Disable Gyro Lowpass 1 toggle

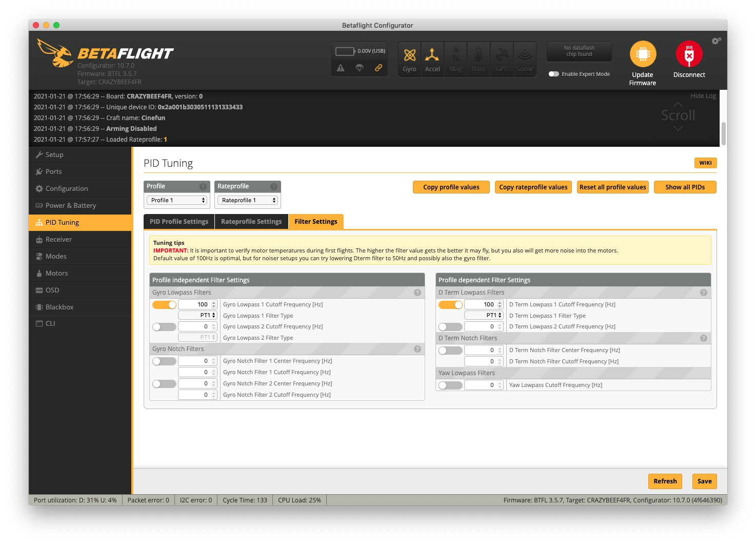[x=164, y=305]
